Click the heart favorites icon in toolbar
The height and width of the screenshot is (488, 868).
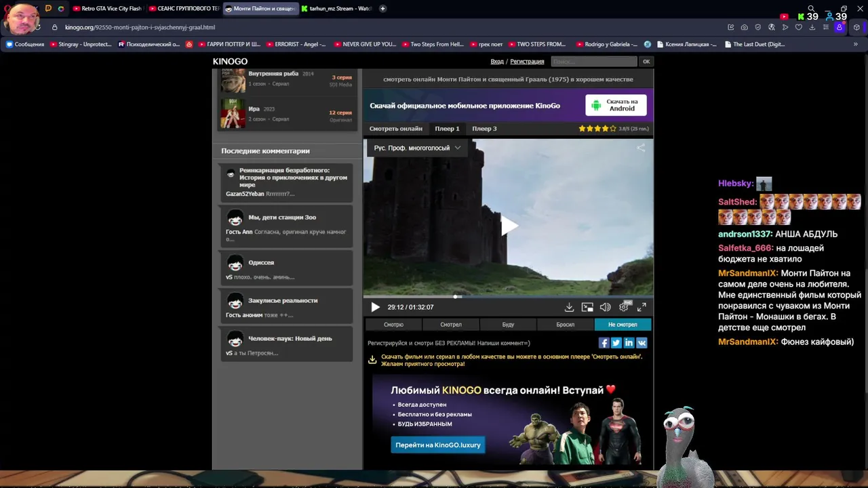(x=798, y=28)
